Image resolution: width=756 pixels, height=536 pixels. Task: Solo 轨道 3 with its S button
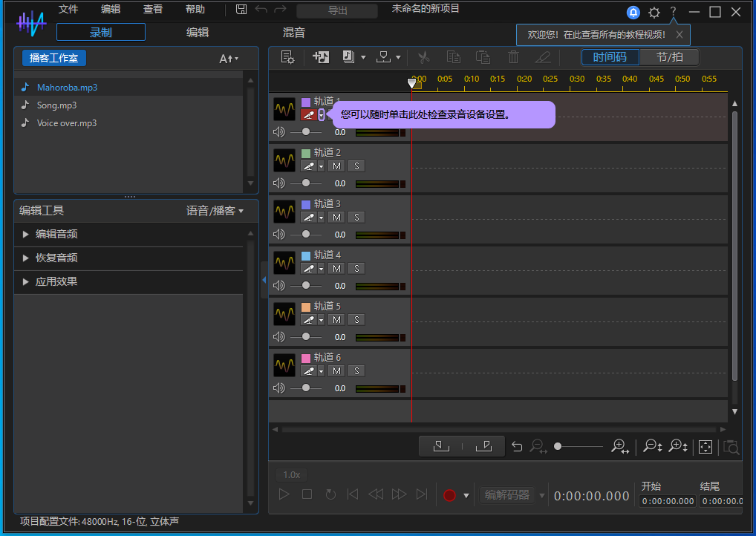[356, 217]
